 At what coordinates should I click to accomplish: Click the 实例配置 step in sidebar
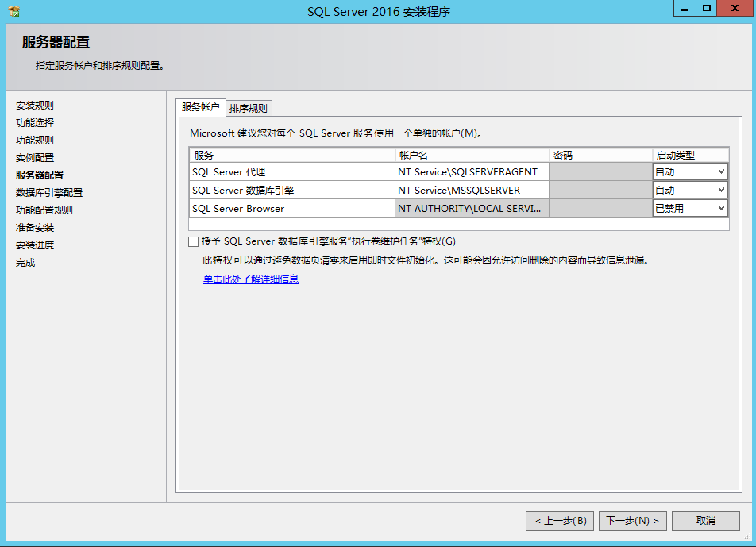click(x=35, y=158)
